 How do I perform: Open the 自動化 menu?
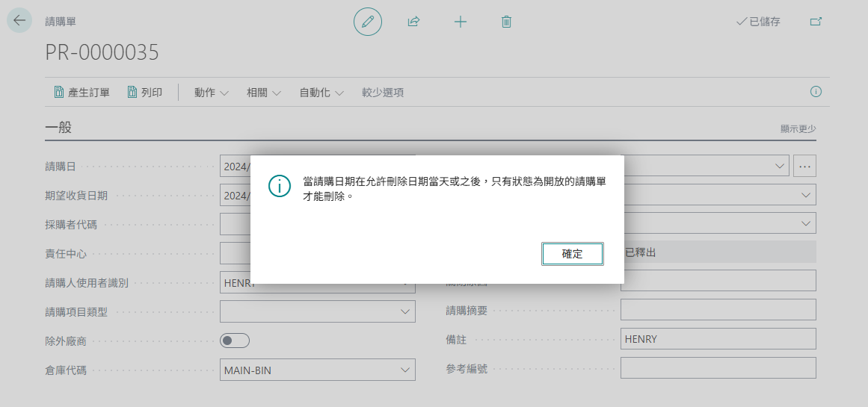pos(321,93)
